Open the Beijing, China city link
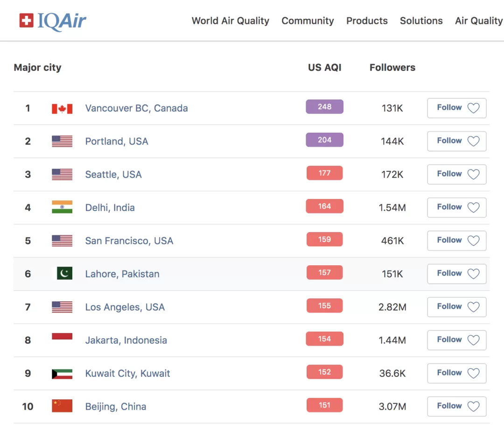The width and height of the screenshot is (504, 425). (116, 406)
